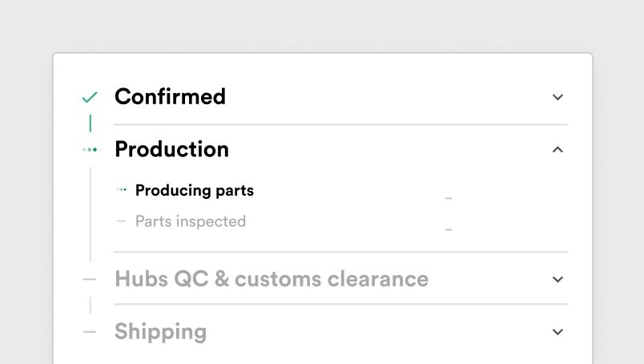This screenshot has width=644, height=364.
Task: Click the Parts inspected step label
Action: point(190,221)
